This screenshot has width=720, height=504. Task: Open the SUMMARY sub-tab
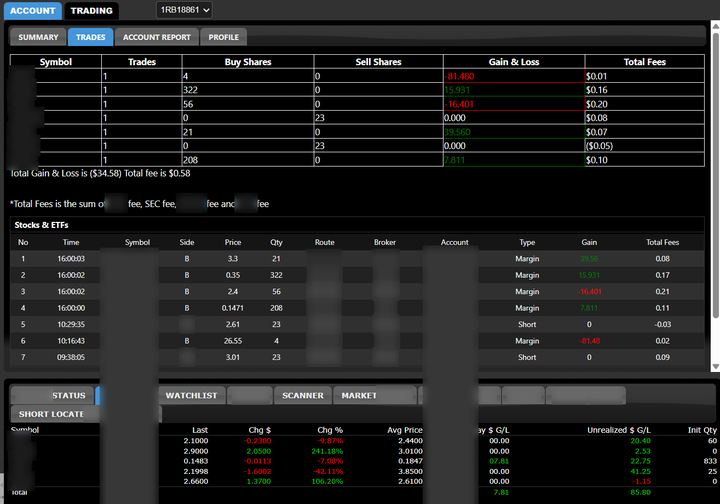(38, 37)
